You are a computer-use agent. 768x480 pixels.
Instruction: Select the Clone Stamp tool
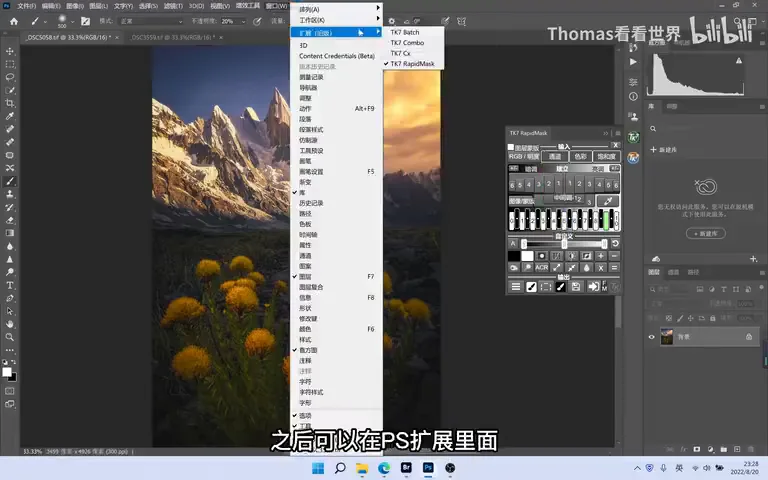tap(10, 194)
